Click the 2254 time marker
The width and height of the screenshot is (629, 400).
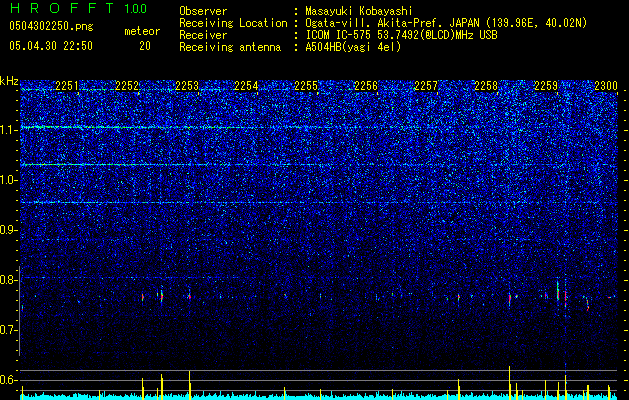pos(246,86)
